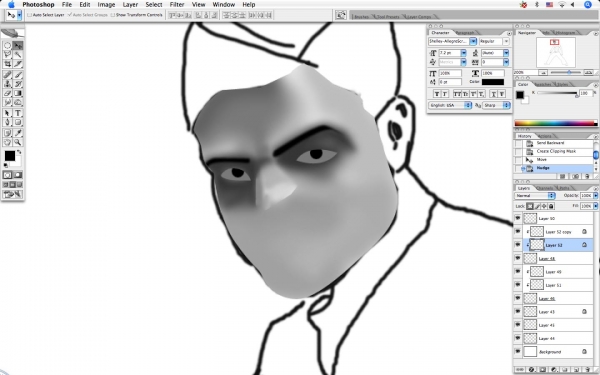Reset default foreground and background colors
Screen dimensions: 600x375
pyautogui.click(x=6, y=165)
